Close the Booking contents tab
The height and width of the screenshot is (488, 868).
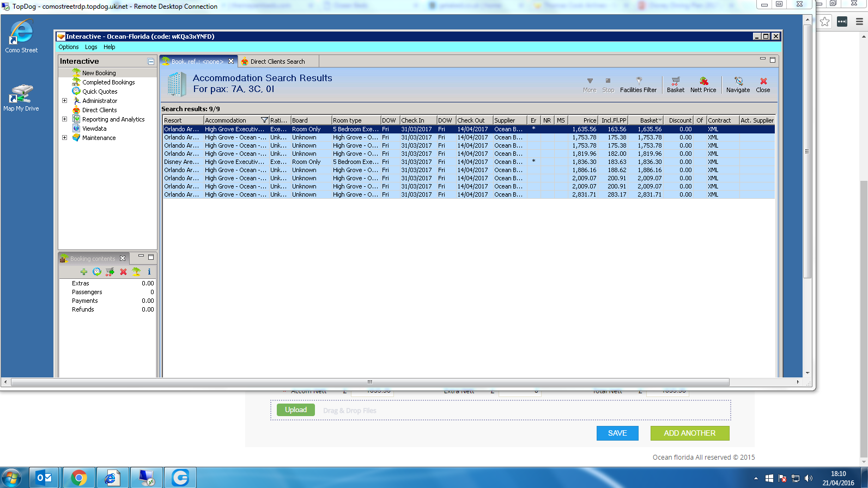pyautogui.click(x=123, y=258)
